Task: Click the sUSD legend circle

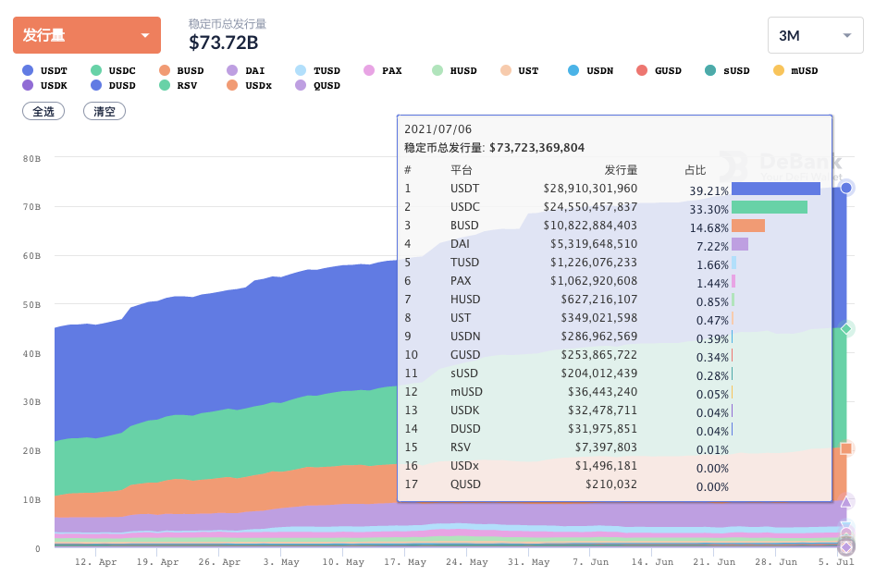Action: point(710,70)
